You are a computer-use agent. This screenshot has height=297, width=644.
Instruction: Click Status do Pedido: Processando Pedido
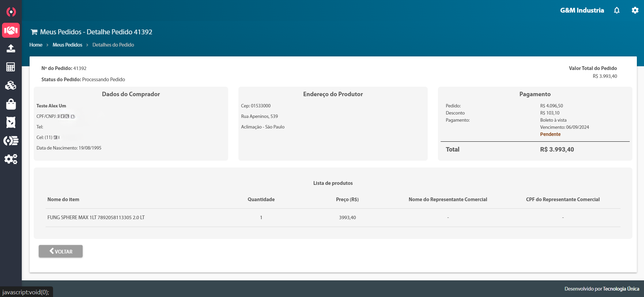83,80
